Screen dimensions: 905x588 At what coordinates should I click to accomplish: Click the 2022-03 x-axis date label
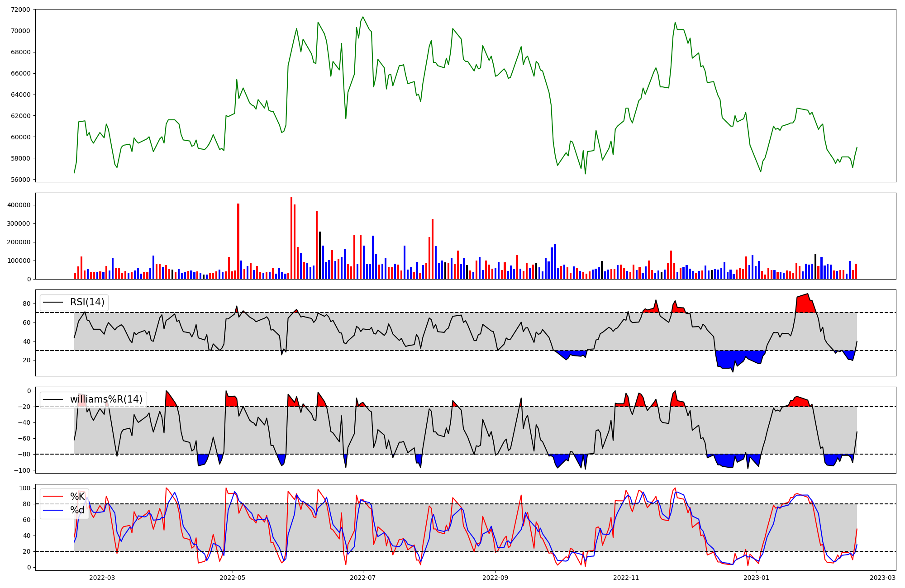pyautogui.click(x=102, y=578)
